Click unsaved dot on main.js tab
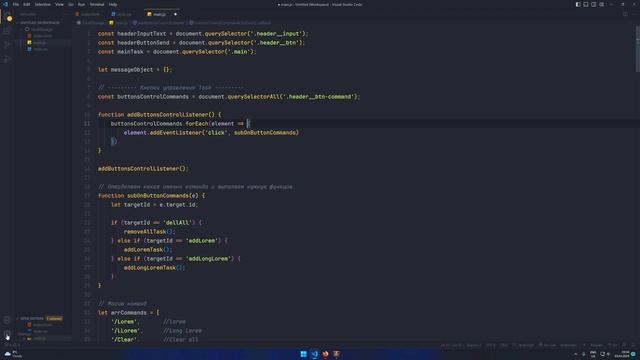The height and width of the screenshot is (360, 640). (176, 14)
